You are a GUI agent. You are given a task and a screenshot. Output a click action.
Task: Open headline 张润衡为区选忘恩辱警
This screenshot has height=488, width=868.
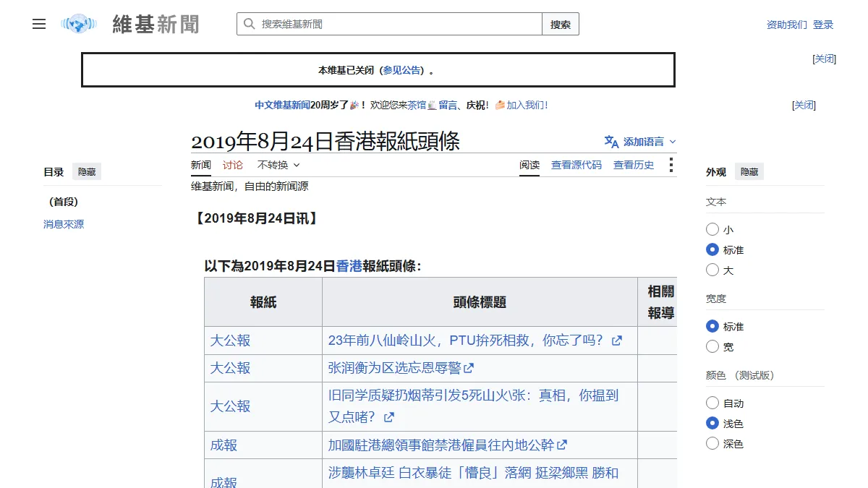394,368
